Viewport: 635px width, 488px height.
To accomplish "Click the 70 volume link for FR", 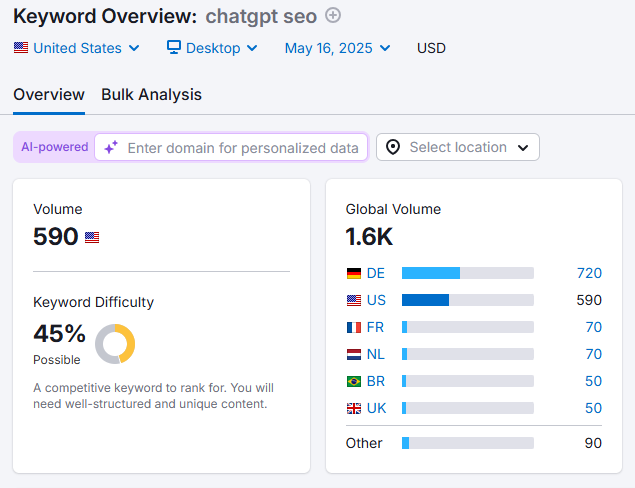I will (593, 327).
